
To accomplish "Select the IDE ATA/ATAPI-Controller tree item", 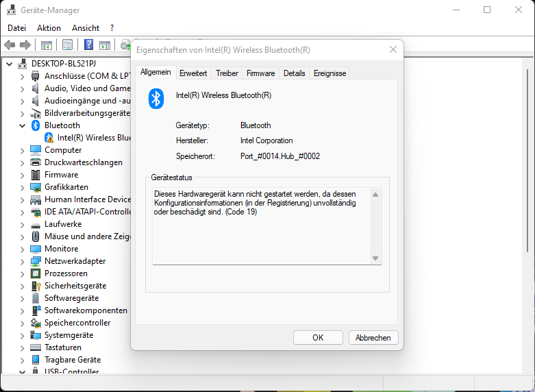I will 88,212.
